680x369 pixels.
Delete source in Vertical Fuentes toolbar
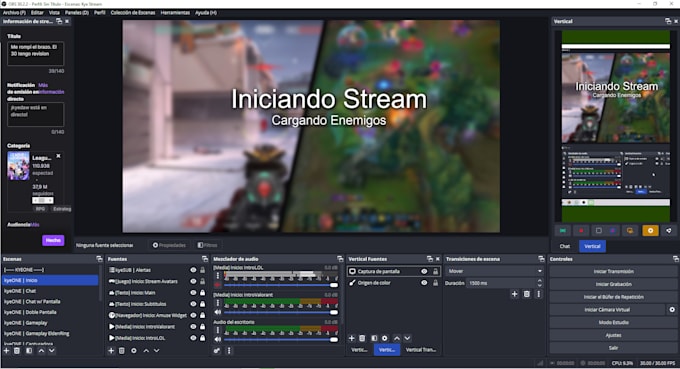coord(362,338)
